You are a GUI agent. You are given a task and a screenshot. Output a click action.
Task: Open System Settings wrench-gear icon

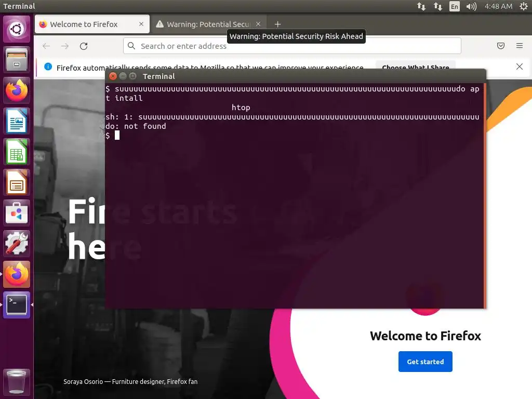tap(16, 243)
